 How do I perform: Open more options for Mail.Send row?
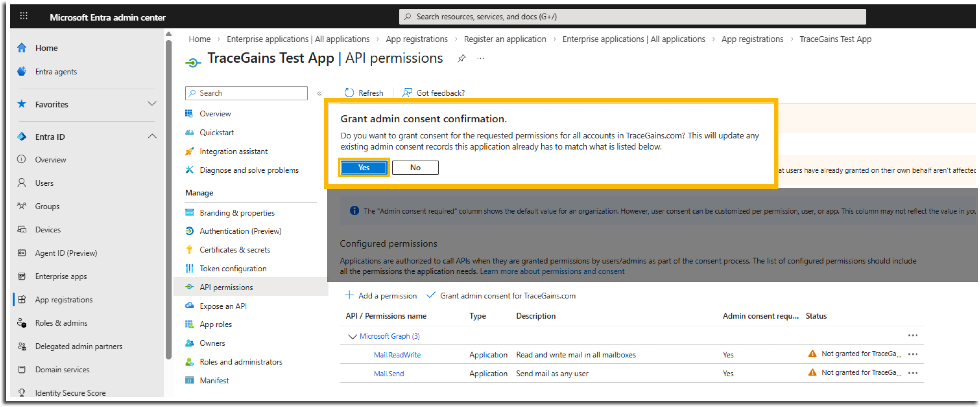(x=913, y=373)
